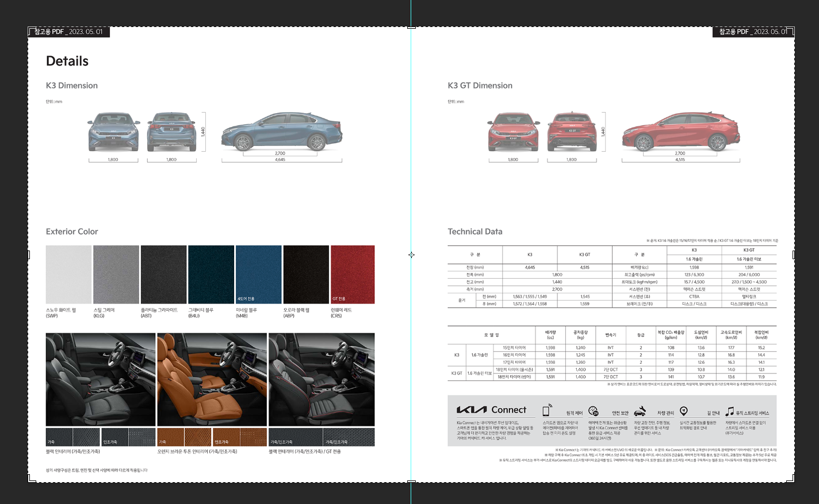Screen dimensions: 819x504
Task: Click the '4도어 전용' tag on blue swatch
Action: tap(246, 299)
